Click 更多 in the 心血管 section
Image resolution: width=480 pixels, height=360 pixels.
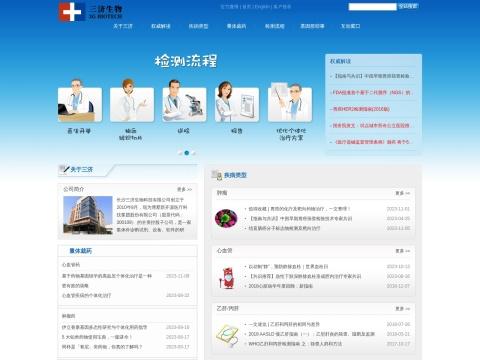coord(402,251)
